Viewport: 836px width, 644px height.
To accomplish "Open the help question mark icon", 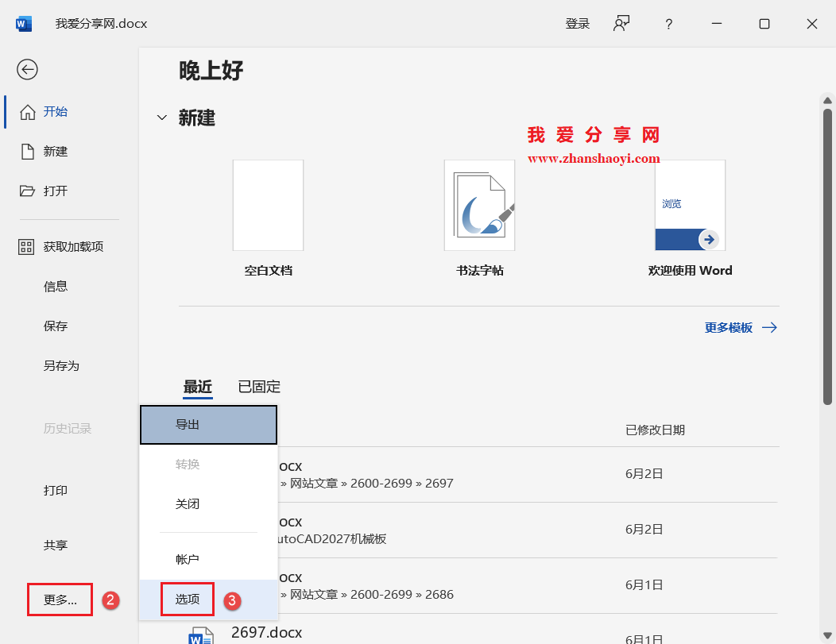I will click(668, 24).
